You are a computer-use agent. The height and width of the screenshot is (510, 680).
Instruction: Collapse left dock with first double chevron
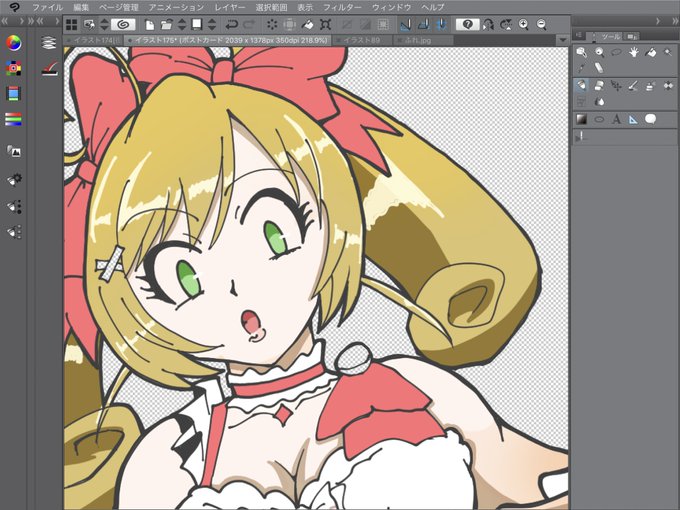[x=6, y=21]
